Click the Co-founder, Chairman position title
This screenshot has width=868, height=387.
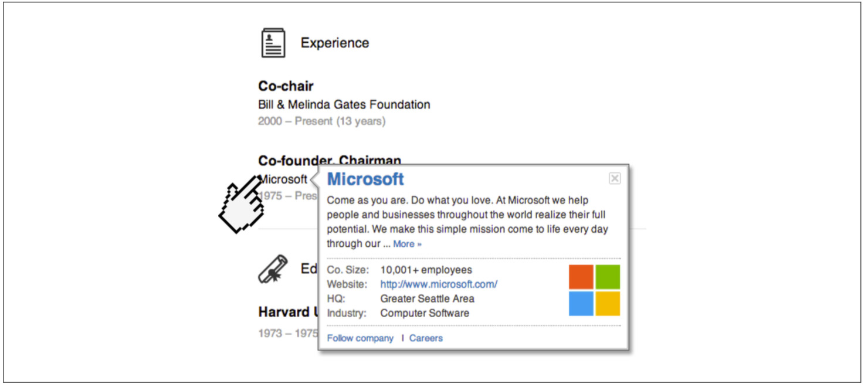pyautogui.click(x=330, y=161)
